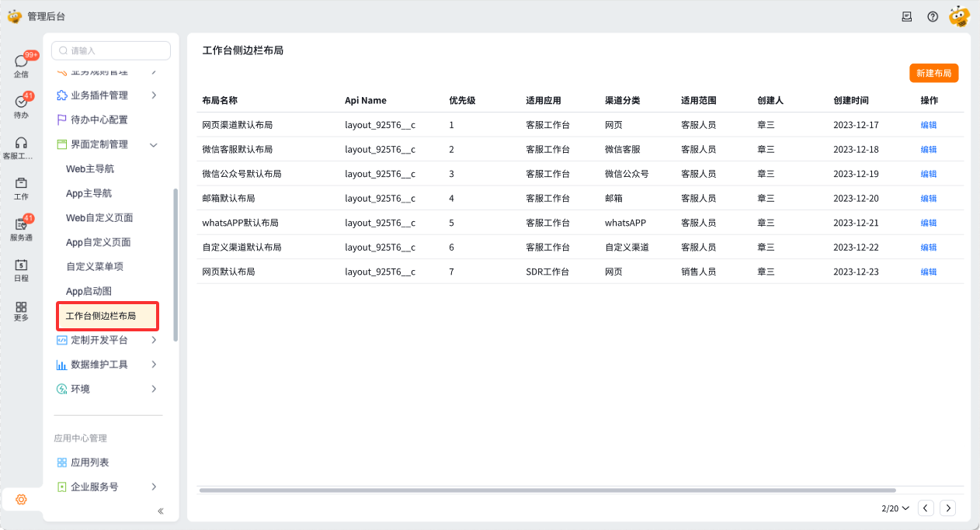Open the user avatar in top right

pyautogui.click(x=959, y=16)
